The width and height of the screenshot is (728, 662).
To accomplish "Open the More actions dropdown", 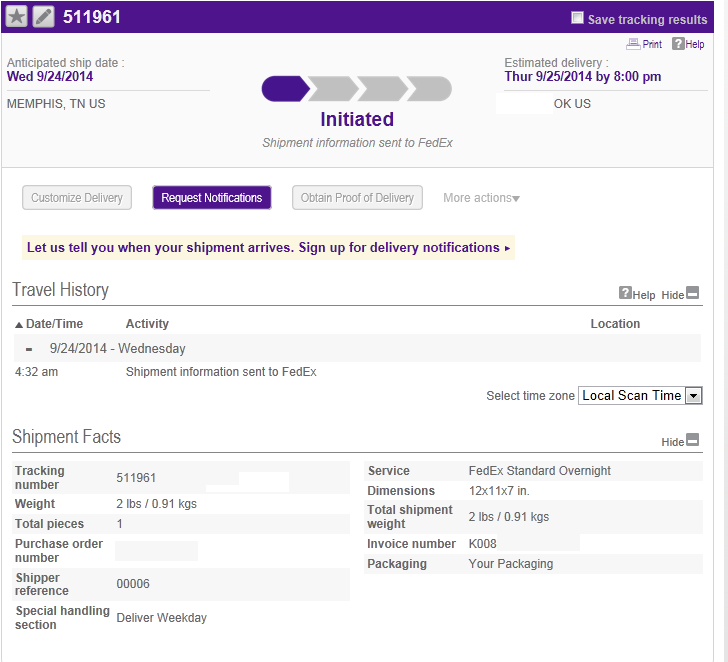I will [x=481, y=198].
